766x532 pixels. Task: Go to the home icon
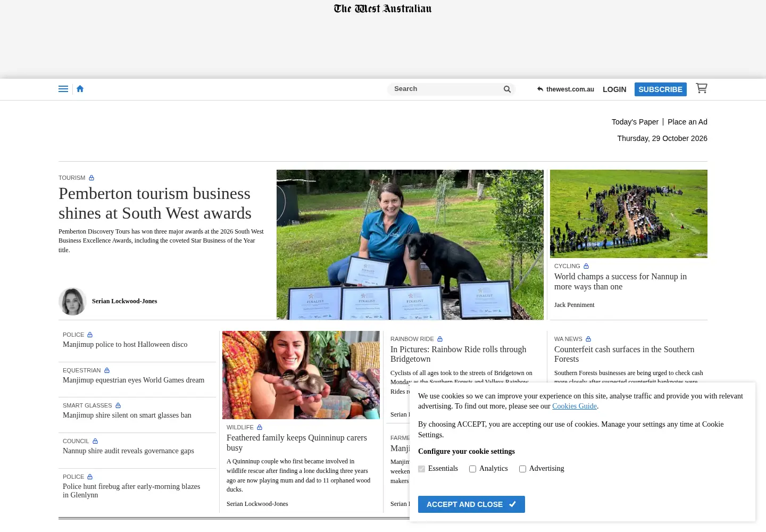[80, 89]
